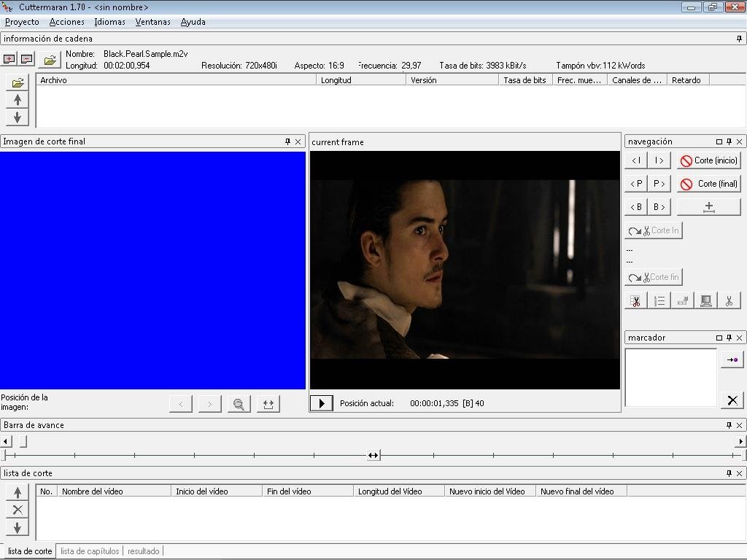747x560 pixels.
Task: Switch to lista de capítulos tab
Action: 90,551
